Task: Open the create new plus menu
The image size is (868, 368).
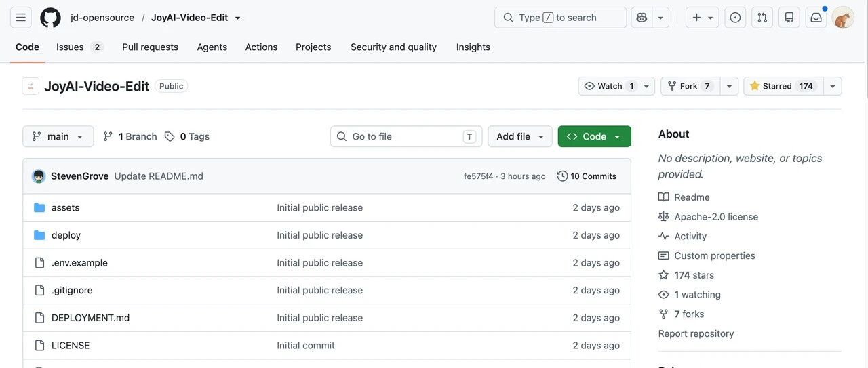Action: [703, 18]
